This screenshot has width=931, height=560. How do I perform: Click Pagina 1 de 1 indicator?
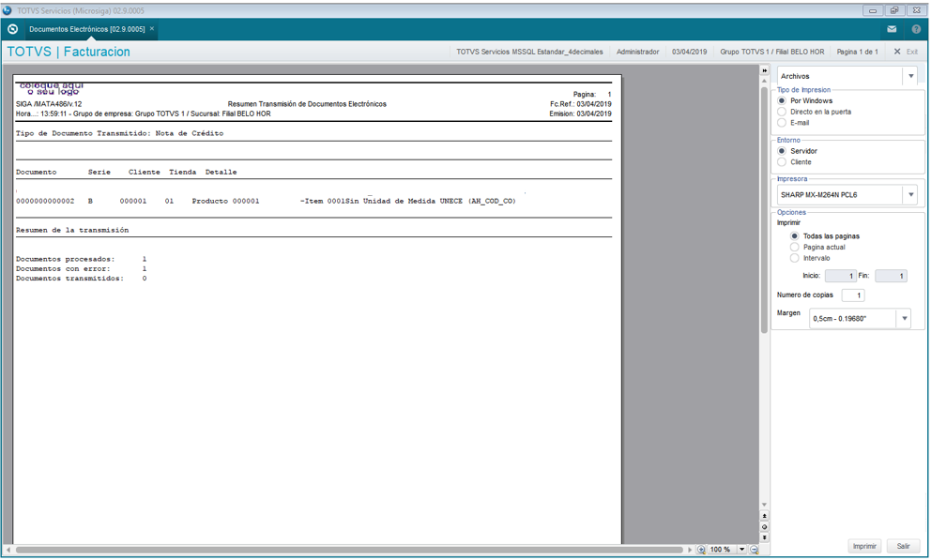click(857, 53)
